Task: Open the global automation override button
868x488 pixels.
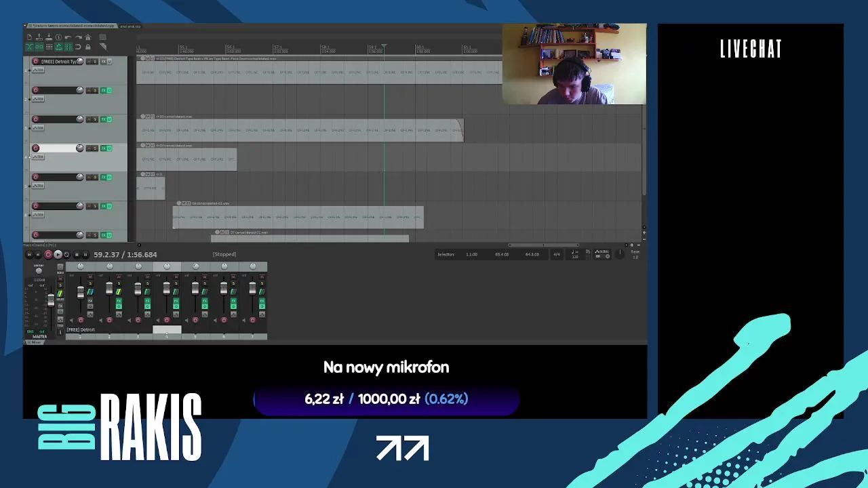Action: pos(601,255)
